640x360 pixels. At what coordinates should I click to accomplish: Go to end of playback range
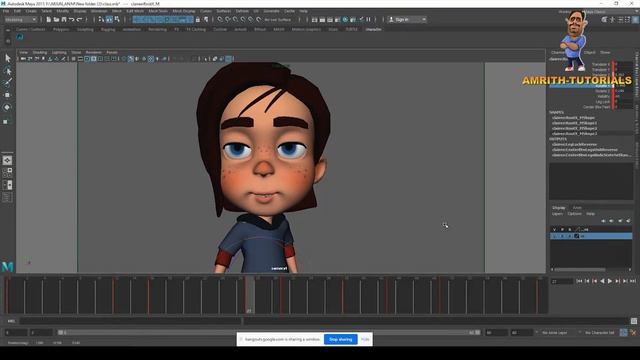633,281
